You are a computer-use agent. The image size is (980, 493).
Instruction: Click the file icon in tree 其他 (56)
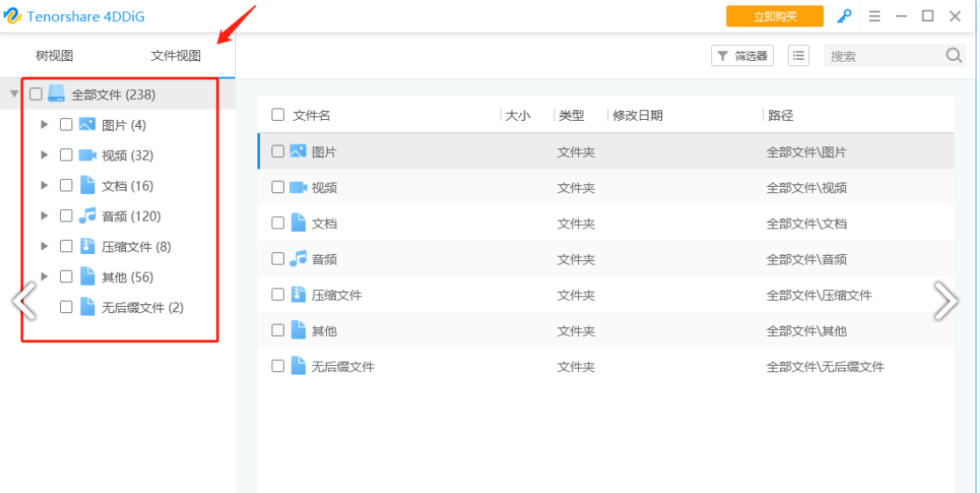[x=87, y=277]
